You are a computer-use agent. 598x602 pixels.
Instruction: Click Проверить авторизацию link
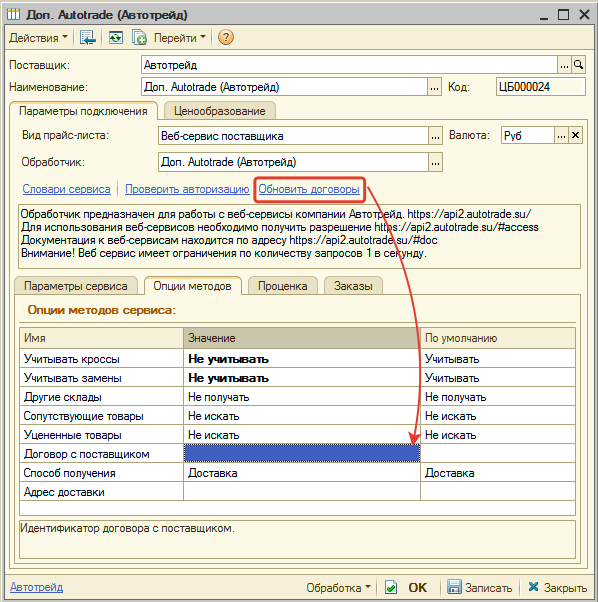tap(187, 189)
